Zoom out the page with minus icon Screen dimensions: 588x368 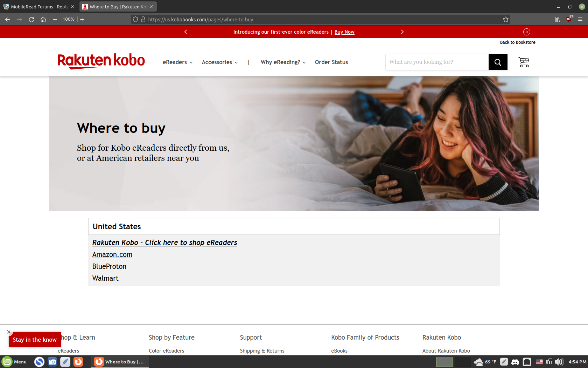point(55,20)
